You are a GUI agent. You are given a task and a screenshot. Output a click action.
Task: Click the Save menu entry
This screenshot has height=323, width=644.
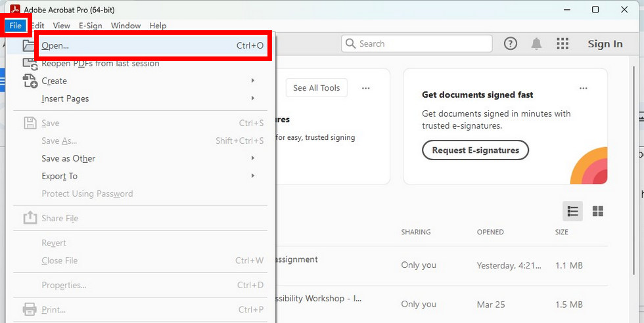[x=139, y=123]
